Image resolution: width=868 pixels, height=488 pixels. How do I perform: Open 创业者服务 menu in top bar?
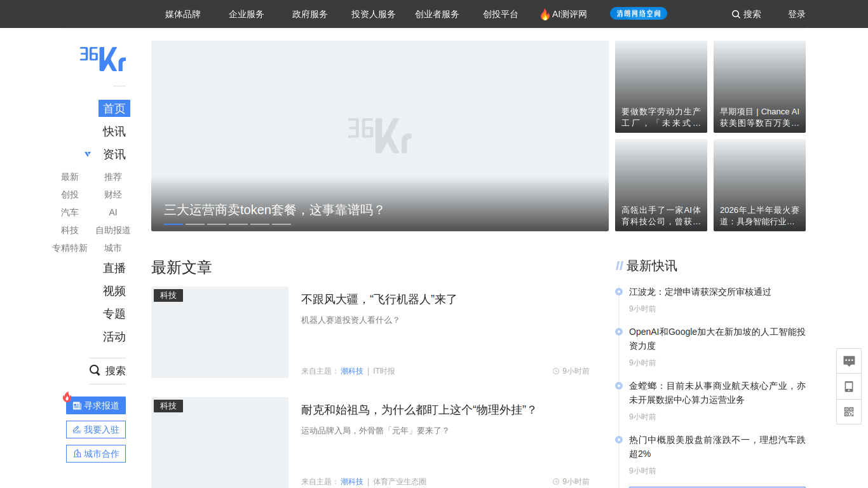pos(437,14)
